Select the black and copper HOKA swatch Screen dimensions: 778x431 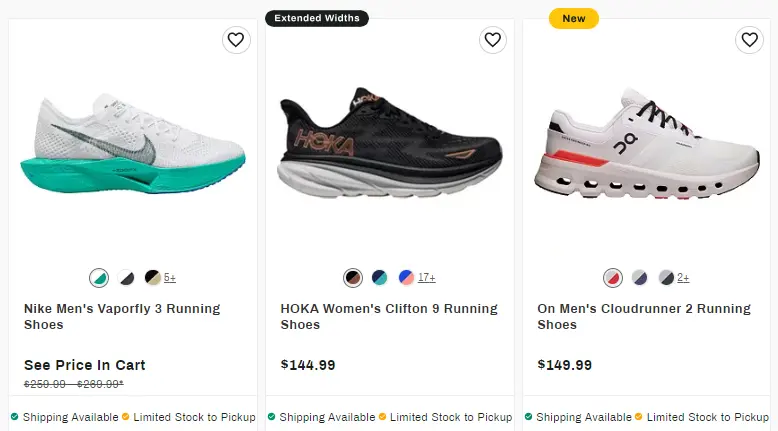point(353,278)
